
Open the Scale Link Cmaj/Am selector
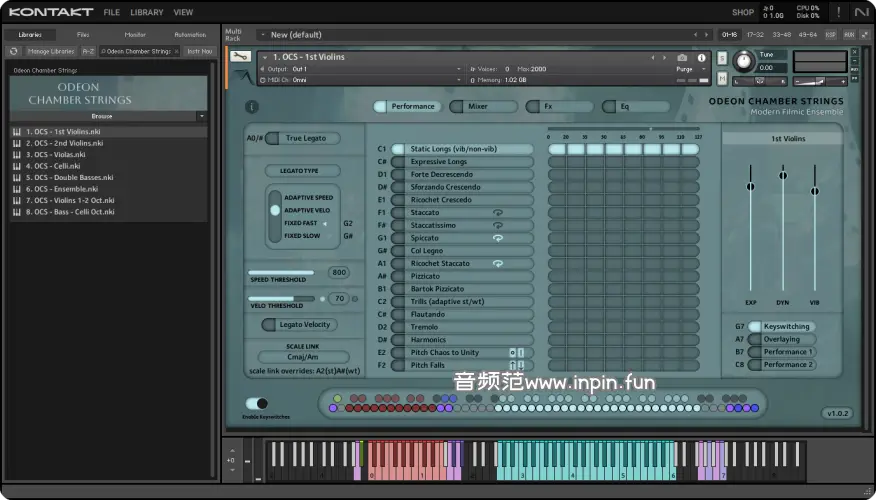point(303,357)
